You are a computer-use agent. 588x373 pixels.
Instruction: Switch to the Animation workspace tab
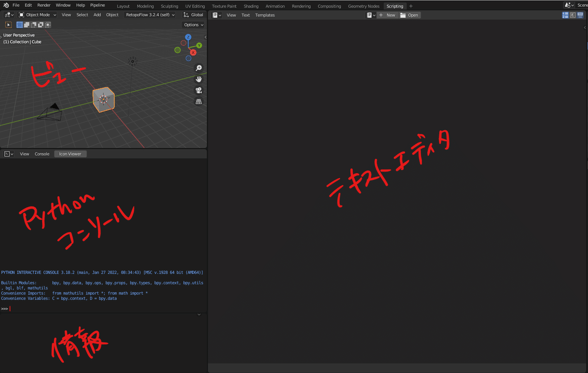point(275,6)
